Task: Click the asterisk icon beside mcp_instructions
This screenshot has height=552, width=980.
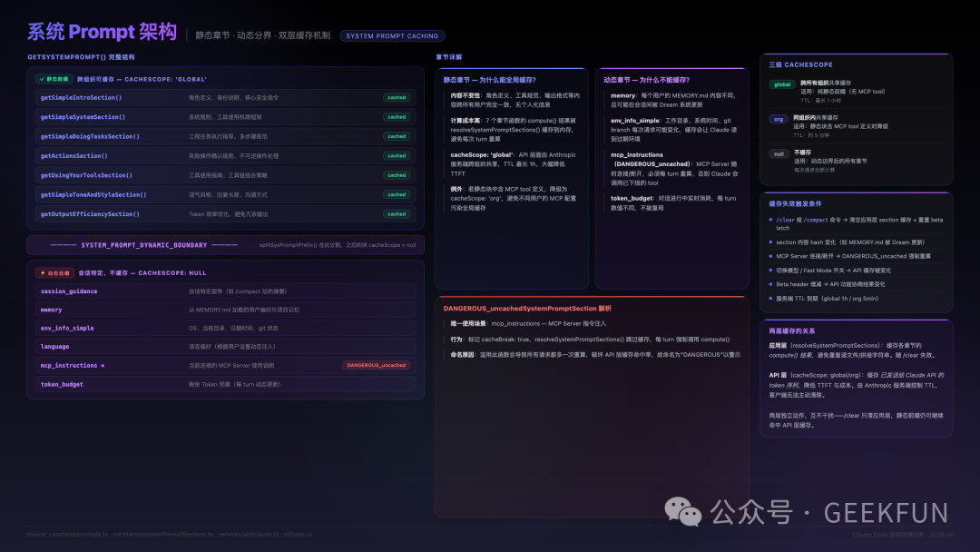Action: (x=102, y=365)
